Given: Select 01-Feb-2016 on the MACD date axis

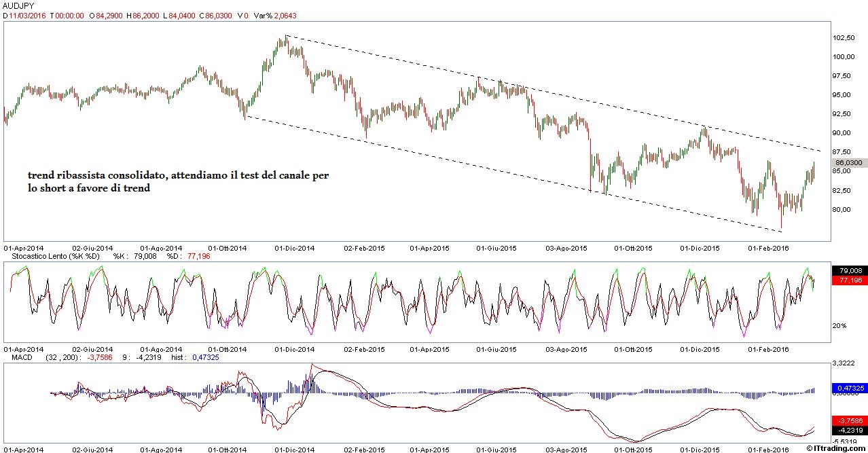Looking at the screenshot, I should coord(770,449).
